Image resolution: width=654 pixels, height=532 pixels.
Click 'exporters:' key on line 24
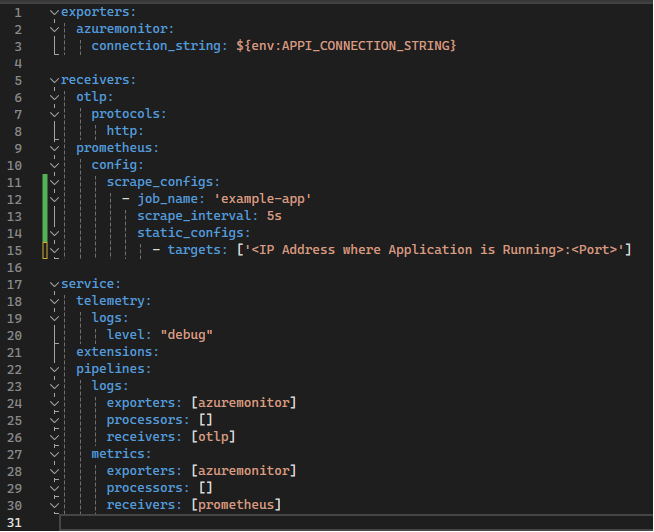(144, 403)
